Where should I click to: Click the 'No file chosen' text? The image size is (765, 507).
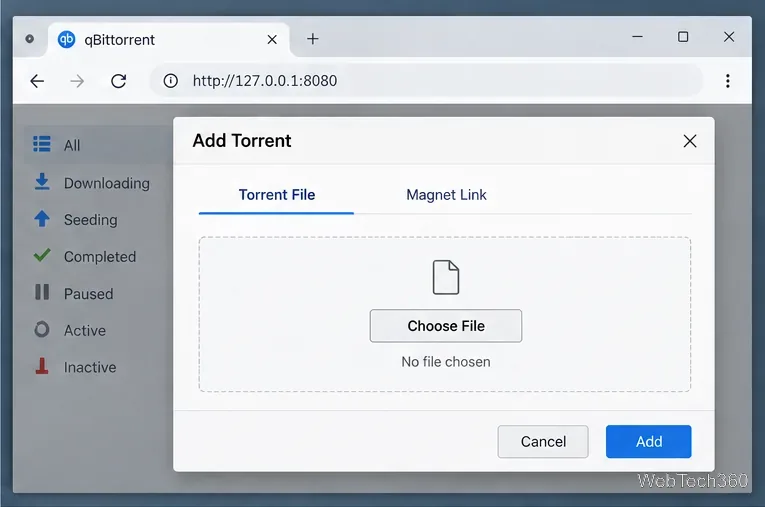[x=446, y=362]
